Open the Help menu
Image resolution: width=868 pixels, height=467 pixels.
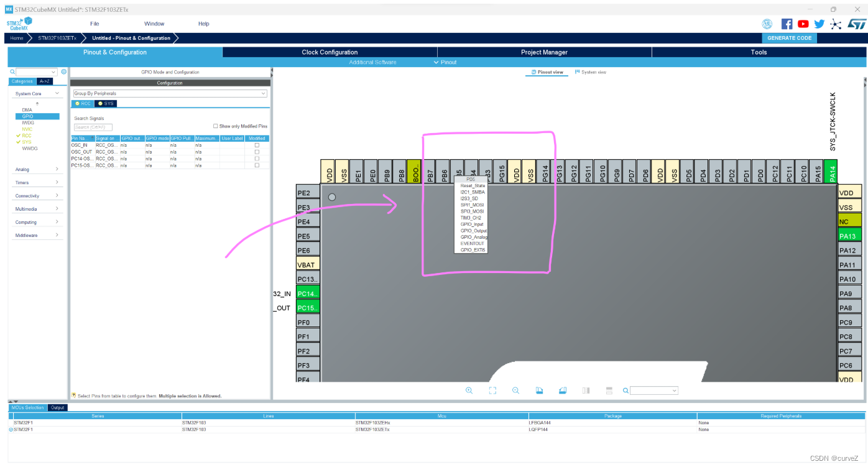[x=204, y=24]
